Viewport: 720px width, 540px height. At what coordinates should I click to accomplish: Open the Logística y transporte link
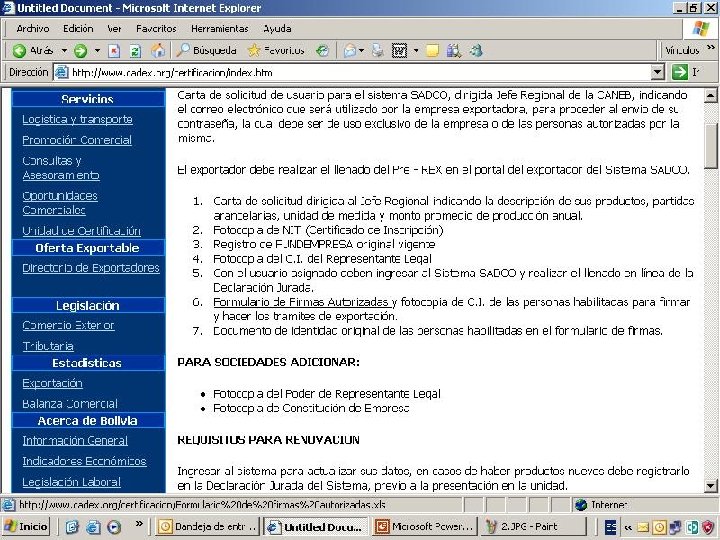pos(77,119)
